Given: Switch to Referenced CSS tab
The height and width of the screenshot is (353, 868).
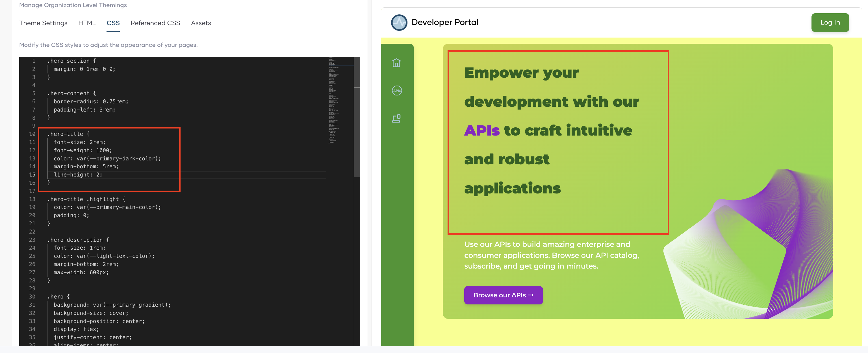Looking at the screenshot, I should tap(155, 23).
